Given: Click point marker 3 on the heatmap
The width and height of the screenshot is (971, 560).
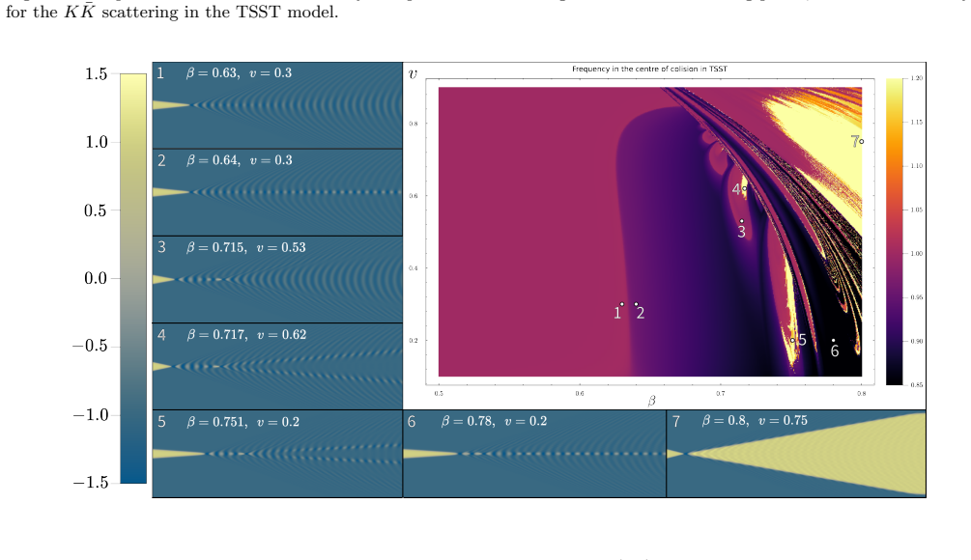Looking at the screenshot, I should [741, 221].
